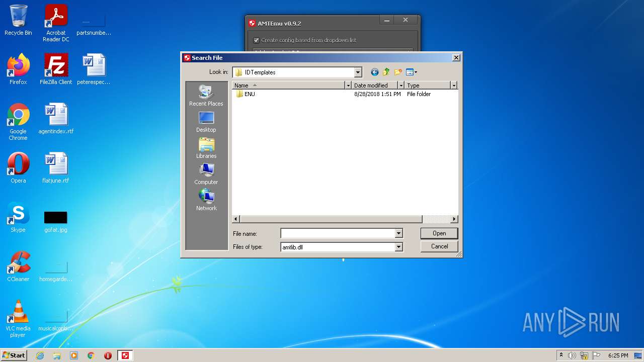This screenshot has width=644, height=362.
Task: Open Opera pinned in taskbar
Action: point(108,355)
